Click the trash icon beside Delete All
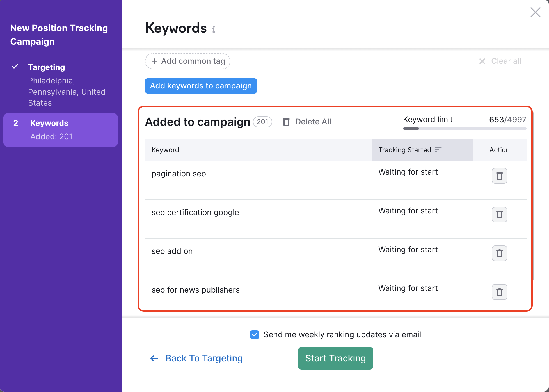 click(x=286, y=122)
